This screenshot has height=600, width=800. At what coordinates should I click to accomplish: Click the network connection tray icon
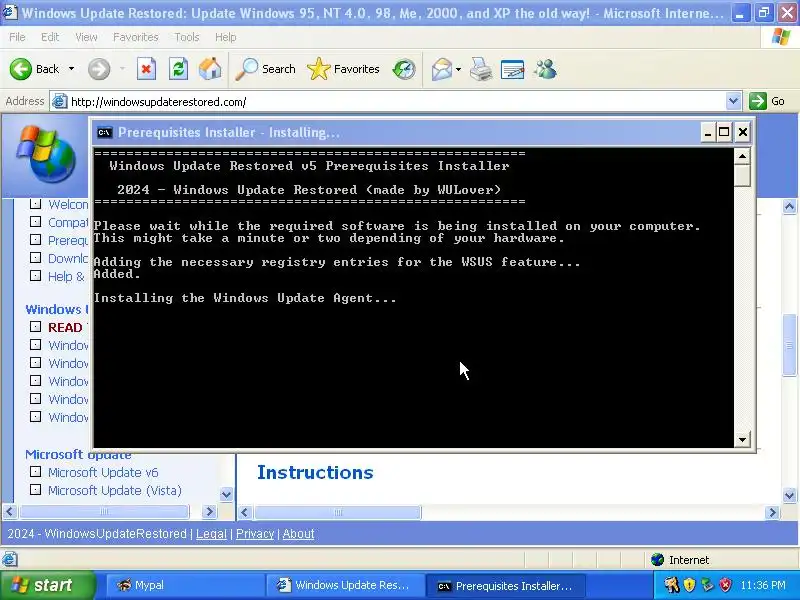pos(707,585)
